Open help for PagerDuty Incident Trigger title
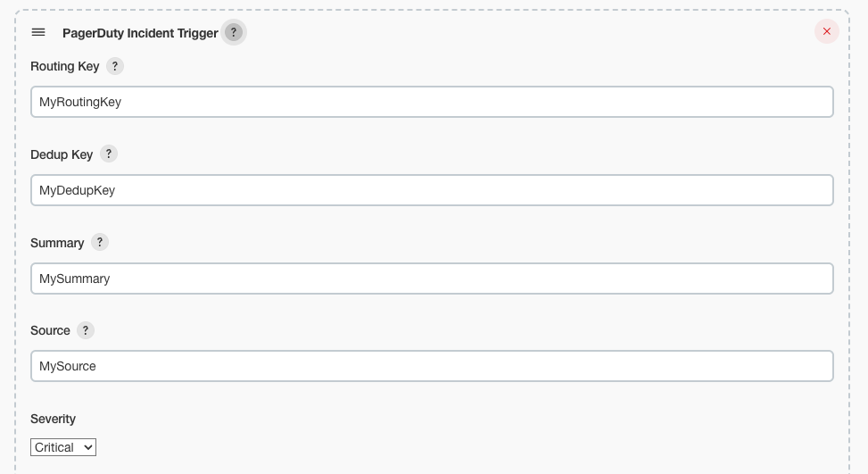 click(x=234, y=32)
